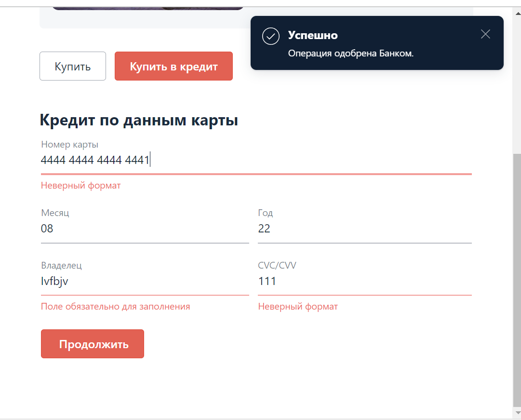
Task: Click the success checkmark icon in the notification
Action: tap(271, 36)
